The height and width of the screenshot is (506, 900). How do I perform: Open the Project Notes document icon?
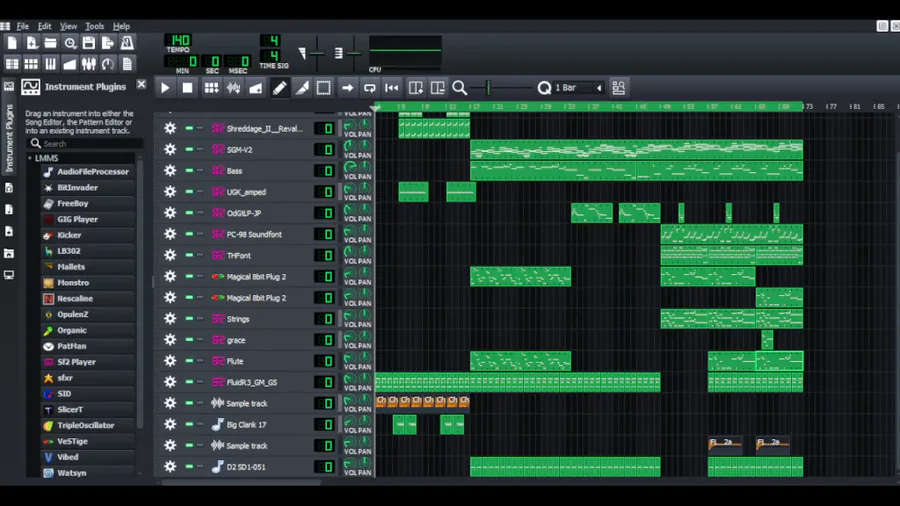(x=127, y=64)
